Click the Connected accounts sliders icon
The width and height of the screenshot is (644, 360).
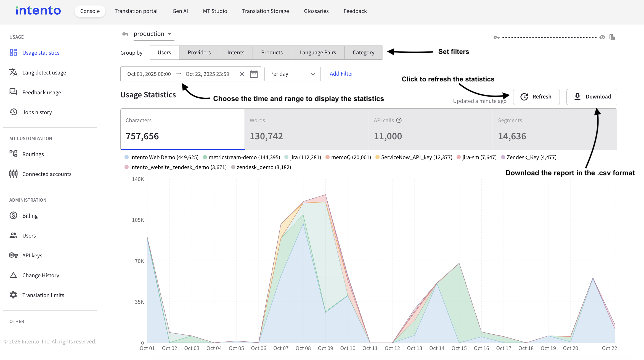pyautogui.click(x=13, y=174)
